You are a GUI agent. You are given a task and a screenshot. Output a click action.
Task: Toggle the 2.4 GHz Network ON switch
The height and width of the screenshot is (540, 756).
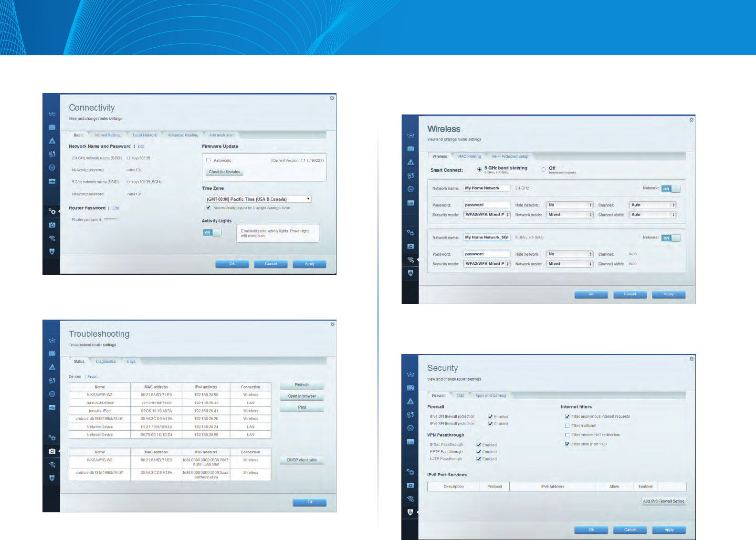coord(671,188)
